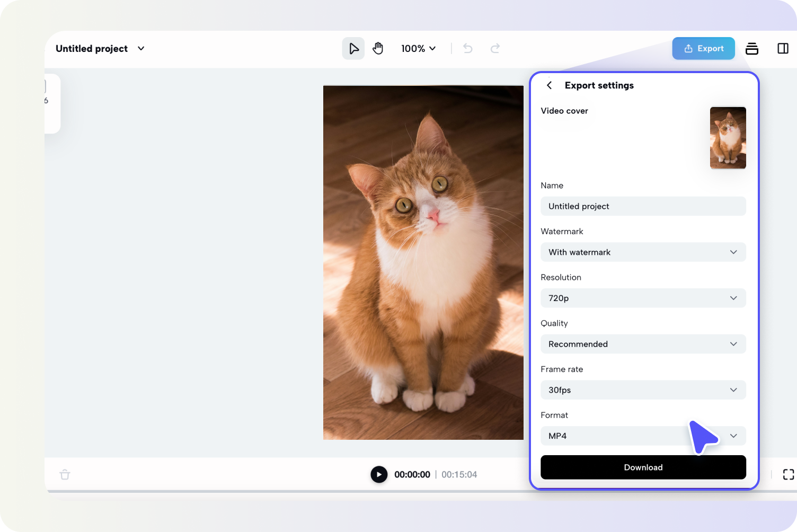Open the Resolution 720p dropdown
The image size is (797, 532).
pos(643,298)
